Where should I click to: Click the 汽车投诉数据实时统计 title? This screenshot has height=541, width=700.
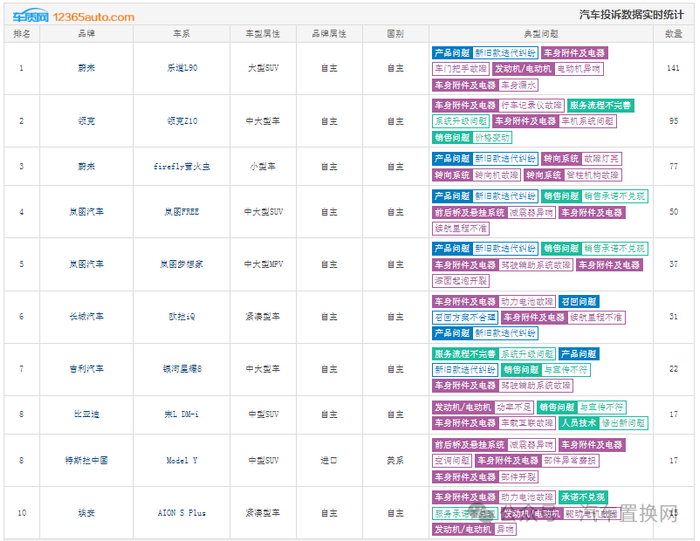click(631, 15)
